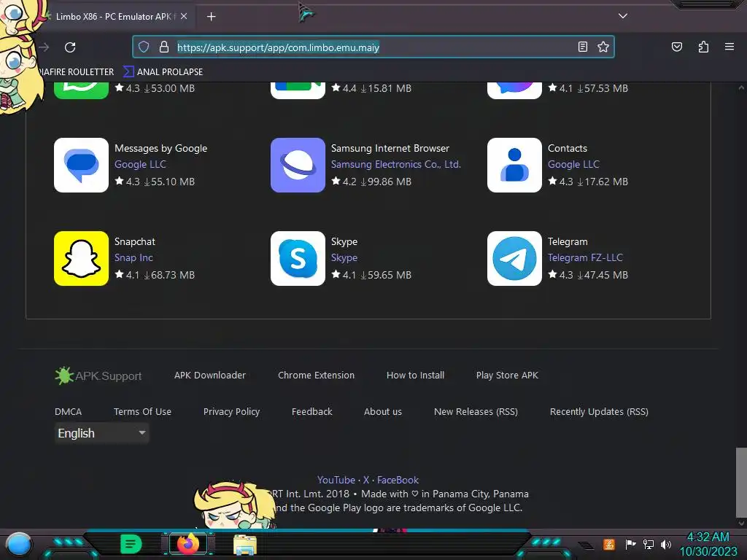Open the Telegram app title
Image resolution: width=747 pixels, height=560 pixels.
(x=568, y=241)
